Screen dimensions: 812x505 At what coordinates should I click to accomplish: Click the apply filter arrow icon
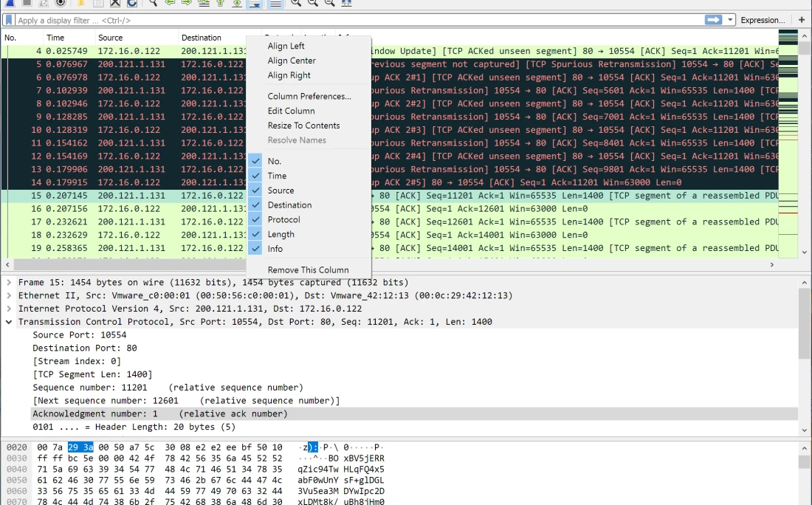point(712,20)
